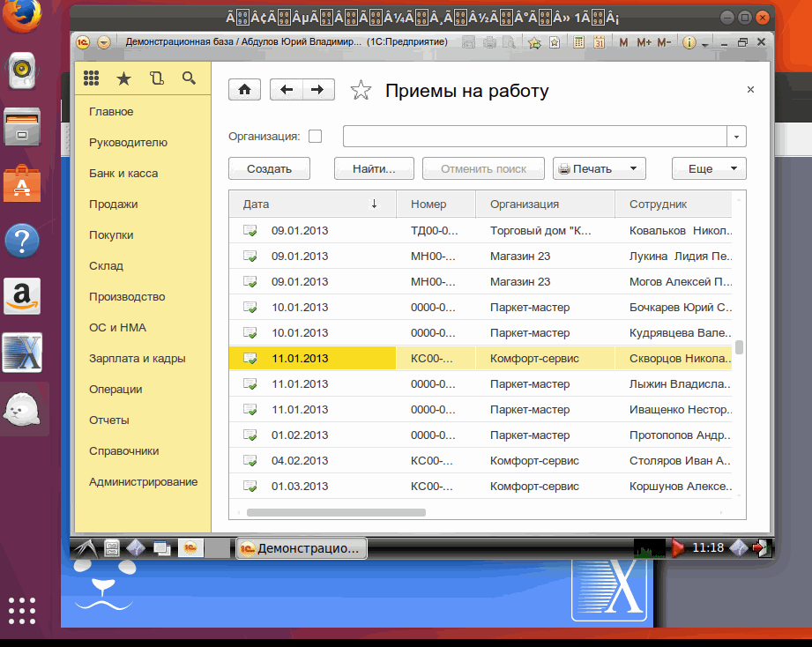Open the calculator icon in title toolbar
Screen dimensions: 812x647
pyautogui.click(x=578, y=42)
